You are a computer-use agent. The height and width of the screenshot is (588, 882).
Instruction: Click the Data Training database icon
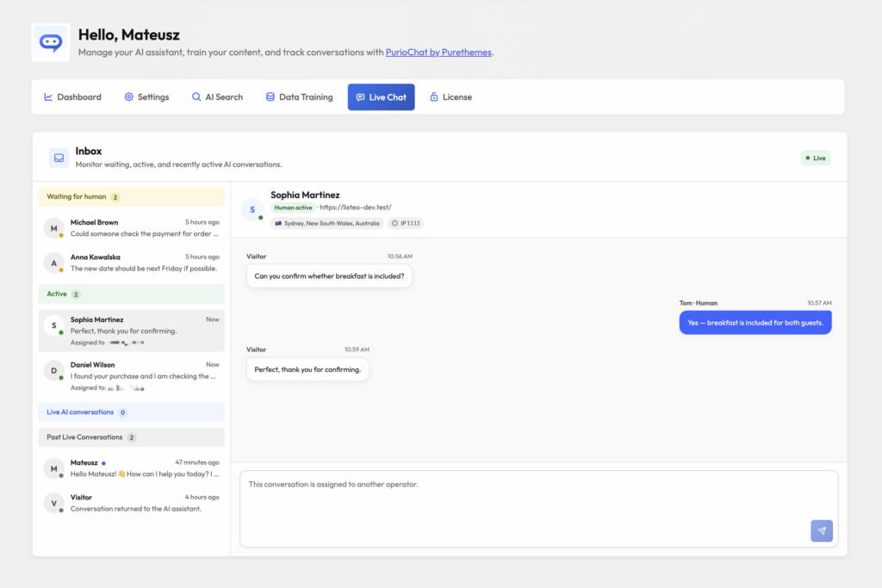[270, 96]
